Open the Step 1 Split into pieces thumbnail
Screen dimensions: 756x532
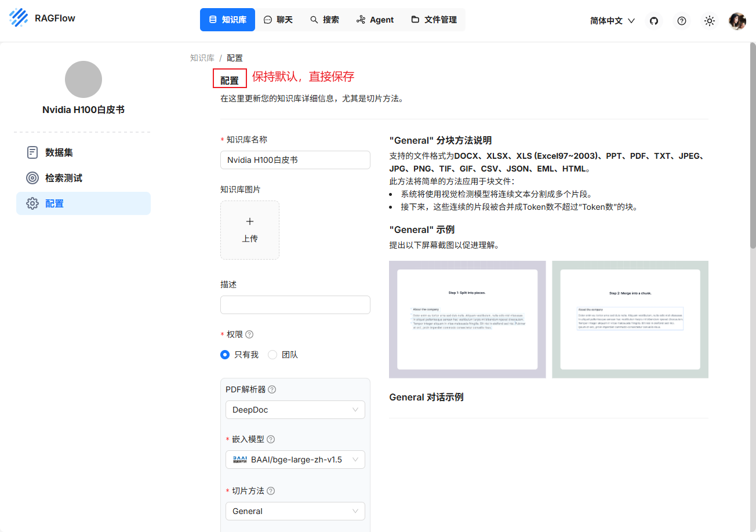pyautogui.click(x=467, y=319)
